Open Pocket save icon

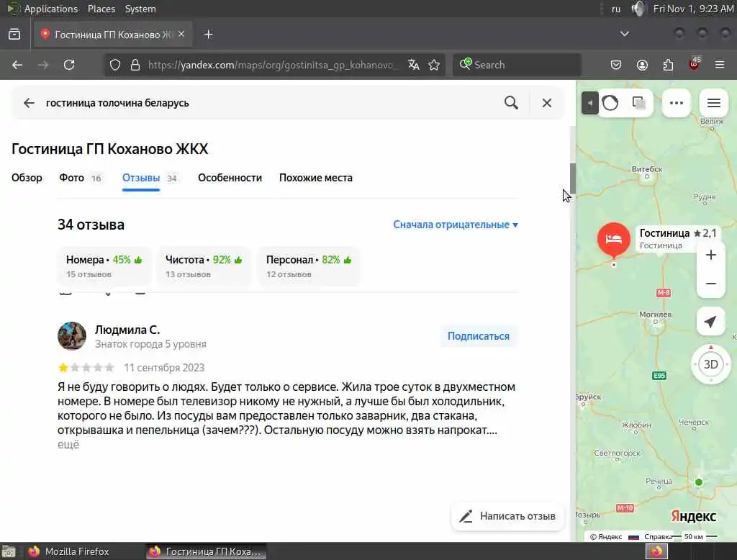click(616, 65)
